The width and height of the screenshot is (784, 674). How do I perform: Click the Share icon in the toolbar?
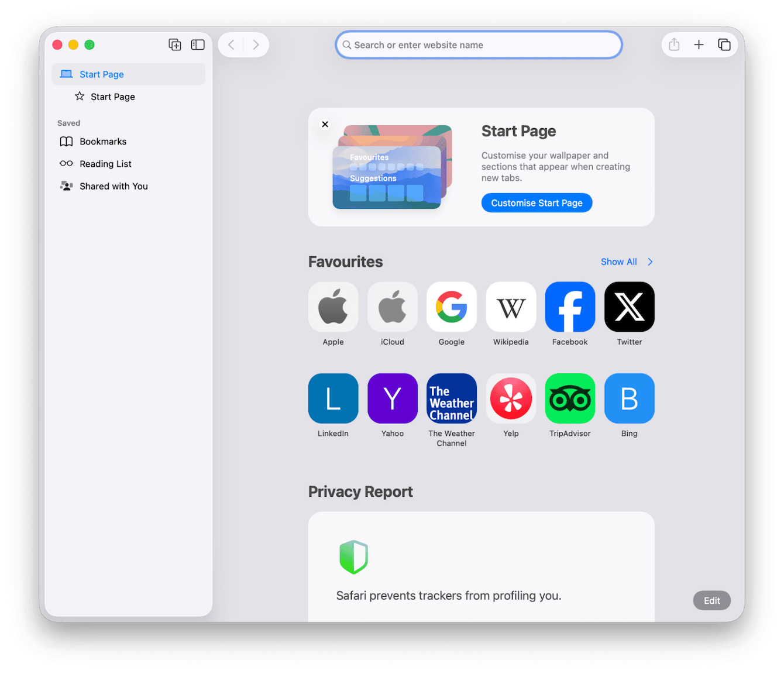tap(673, 44)
